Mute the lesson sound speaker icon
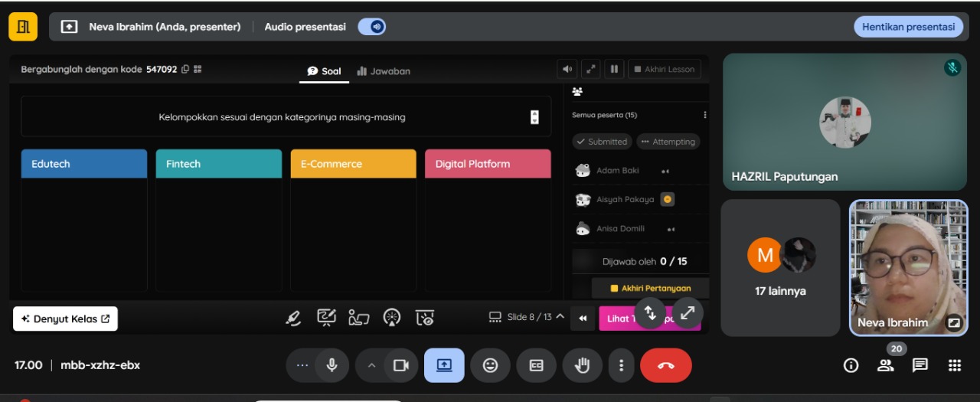 [x=567, y=70]
